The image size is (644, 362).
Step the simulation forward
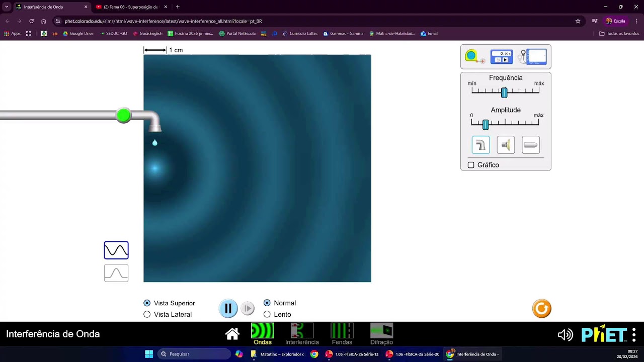[x=247, y=308]
